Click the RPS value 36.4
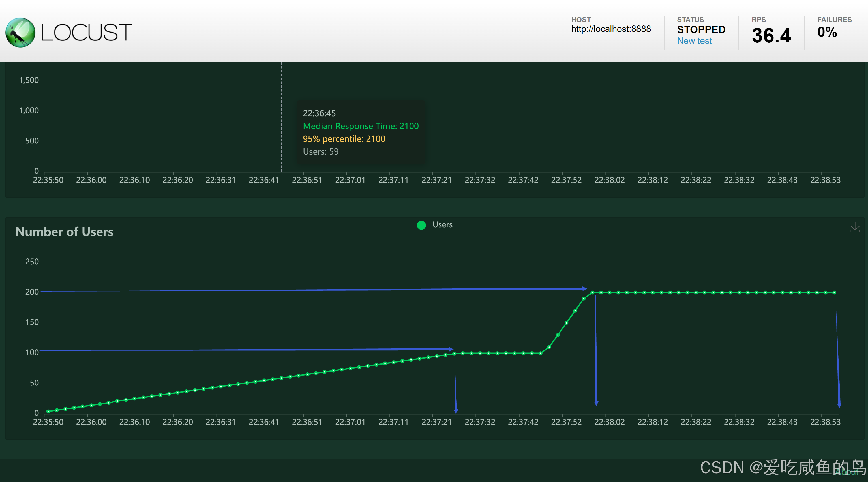Image resolution: width=868 pixels, height=482 pixels. (771, 35)
